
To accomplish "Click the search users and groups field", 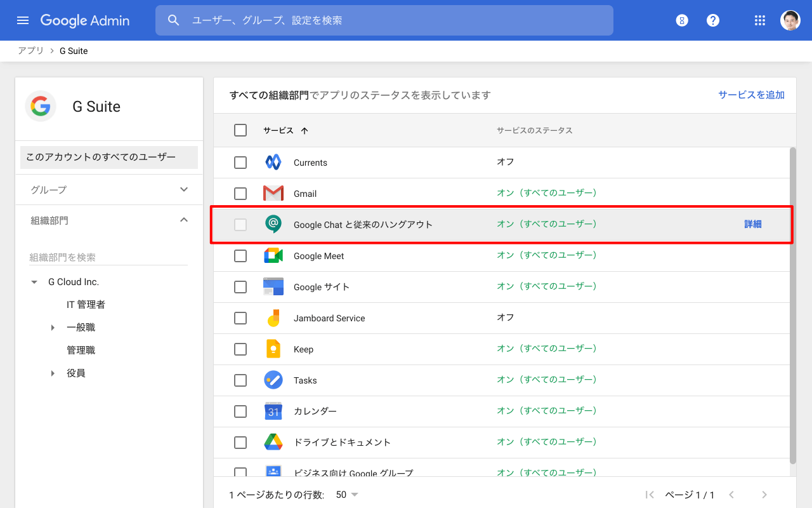I will [x=384, y=20].
